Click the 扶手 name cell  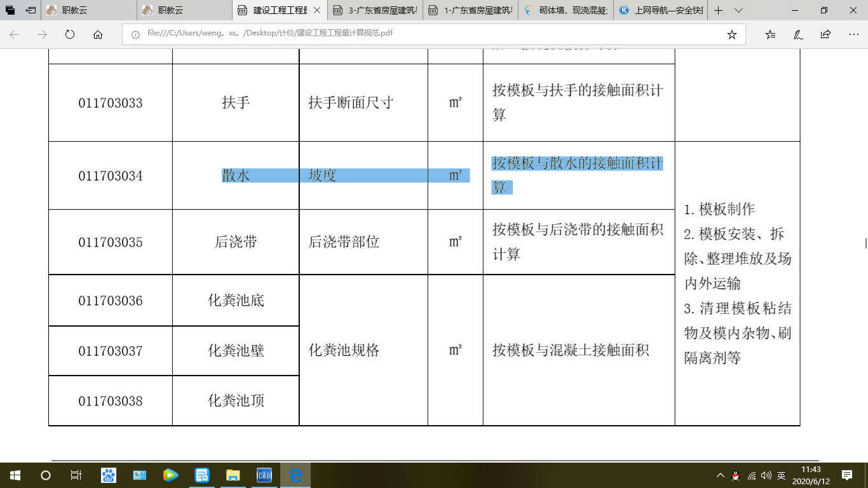point(236,102)
